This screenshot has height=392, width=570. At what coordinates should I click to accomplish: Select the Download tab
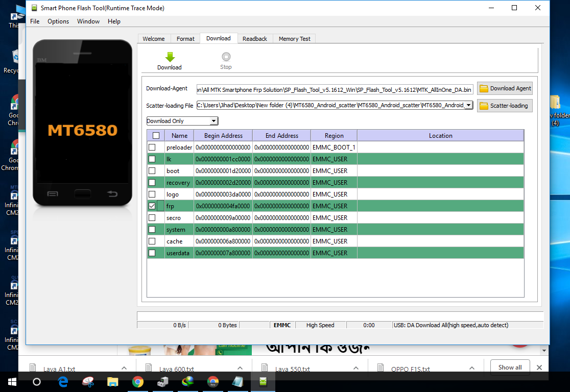pyautogui.click(x=219, y=38)
